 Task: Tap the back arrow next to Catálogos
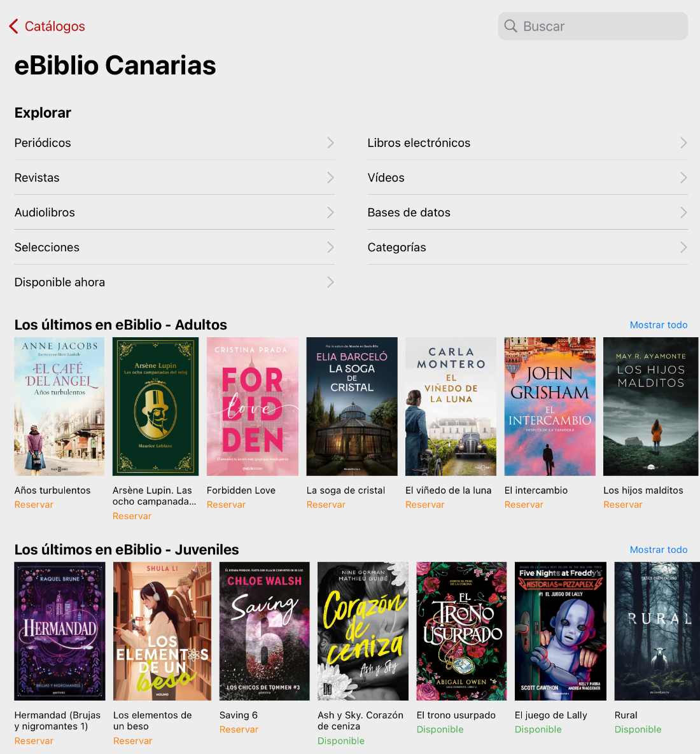coord(14,26)
